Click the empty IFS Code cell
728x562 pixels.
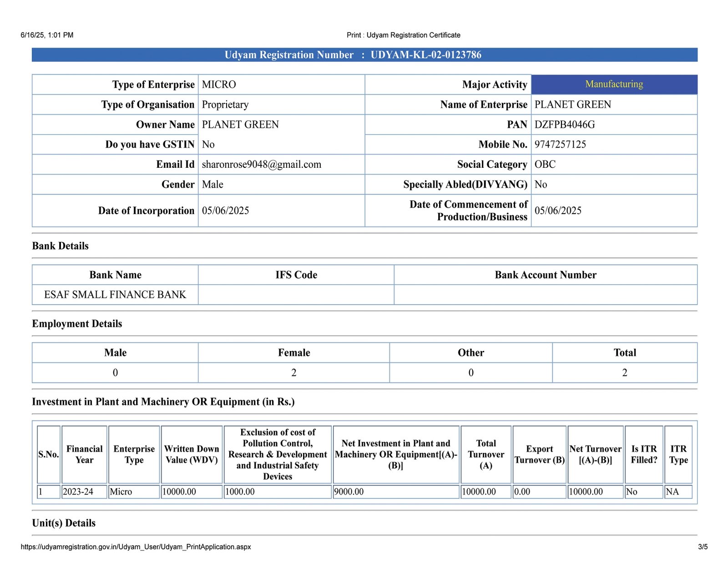tap(296, 295)
